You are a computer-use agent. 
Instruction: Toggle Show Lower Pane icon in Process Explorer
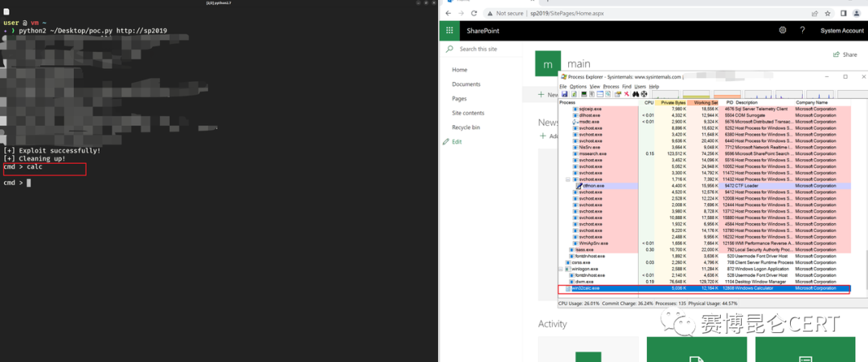[x=600, y=94]
